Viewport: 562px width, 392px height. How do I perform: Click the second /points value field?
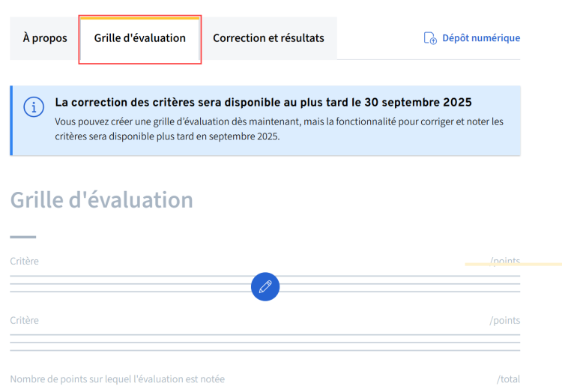point(504,320)
